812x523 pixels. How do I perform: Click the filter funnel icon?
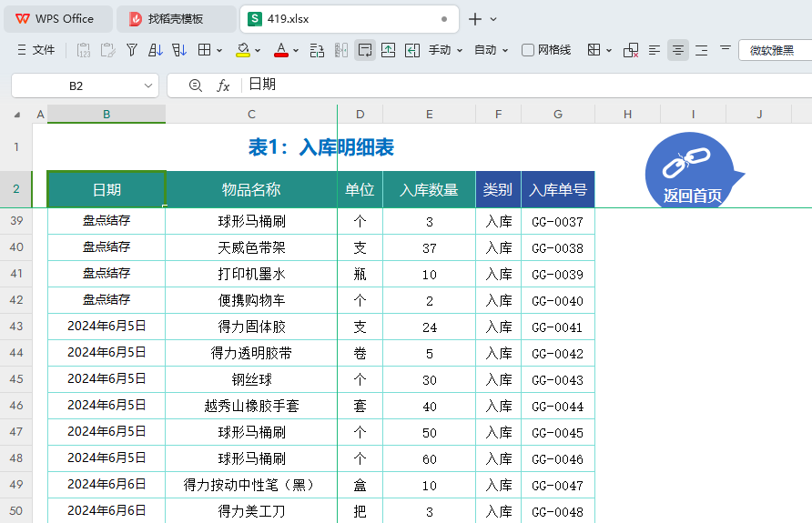[x=132, y=50]
